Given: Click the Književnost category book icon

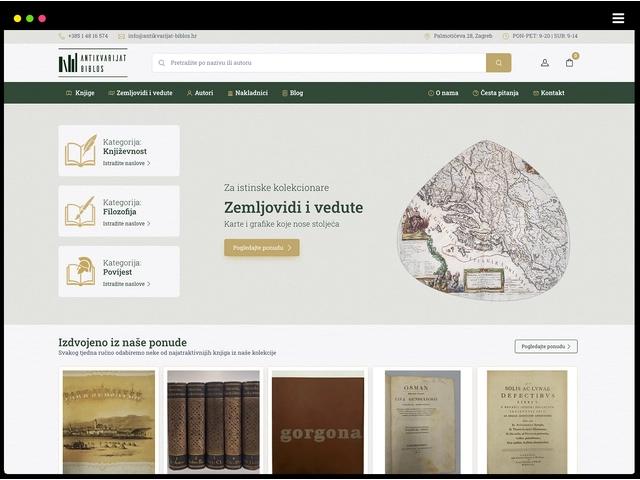Looking at the screenshot, I should tap(80, 150).
